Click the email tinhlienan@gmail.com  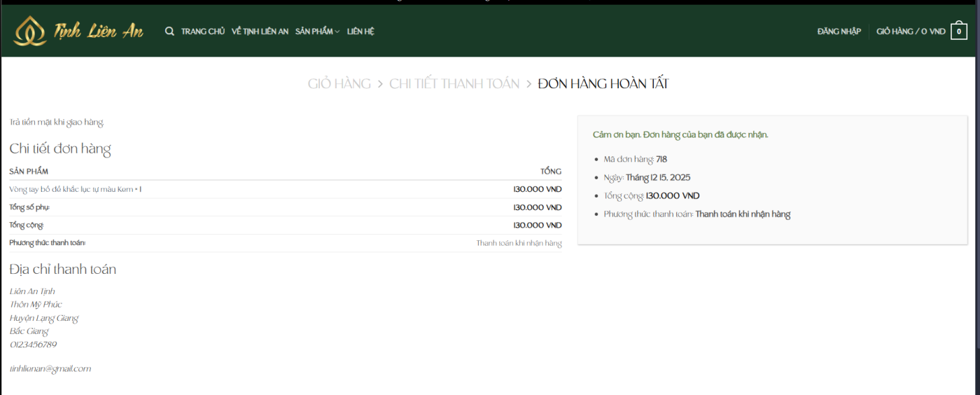(x=50, y=368)
